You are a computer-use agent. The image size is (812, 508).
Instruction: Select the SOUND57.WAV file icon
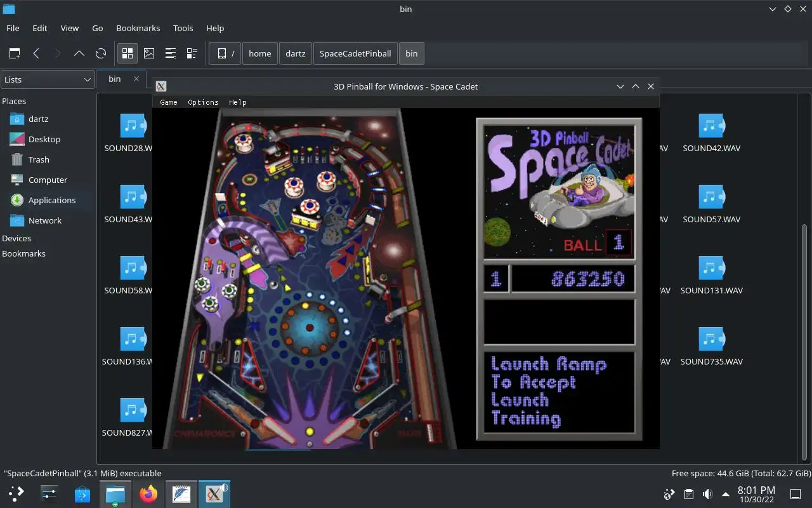tap(711, 197)
